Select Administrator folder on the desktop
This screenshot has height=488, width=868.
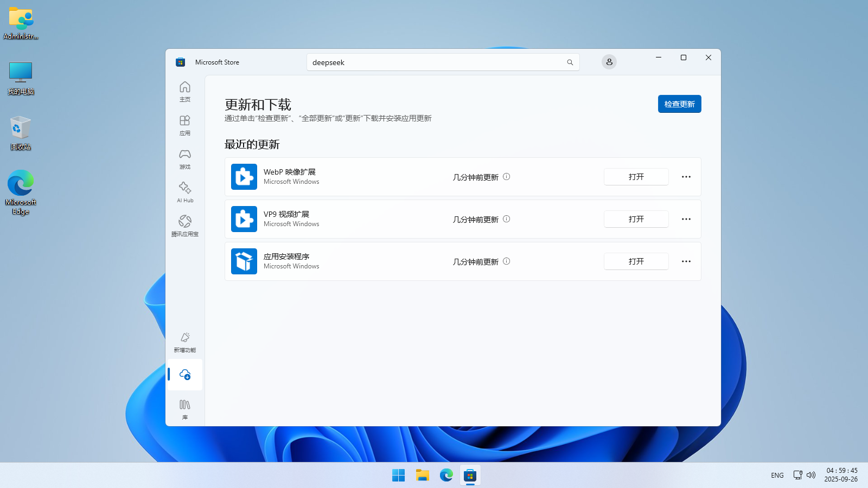[x=21, y=23]
